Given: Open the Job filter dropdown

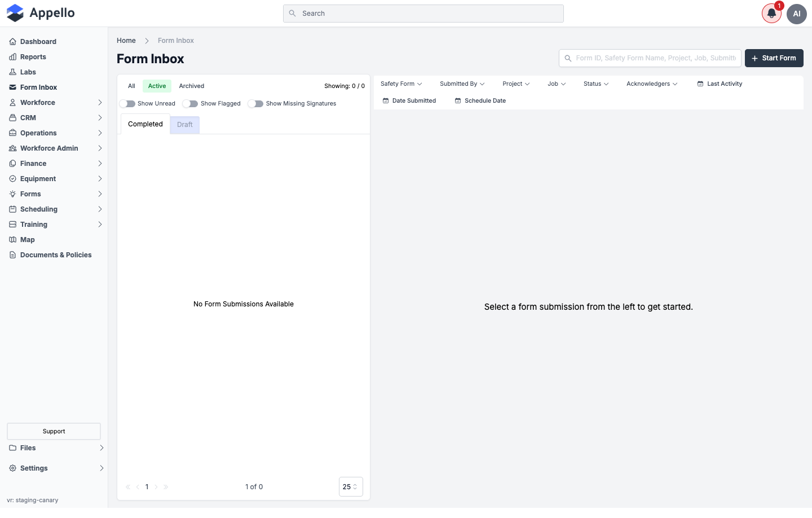Looking at the screenshot, I should pyautogui.click(x=557, y=84).
